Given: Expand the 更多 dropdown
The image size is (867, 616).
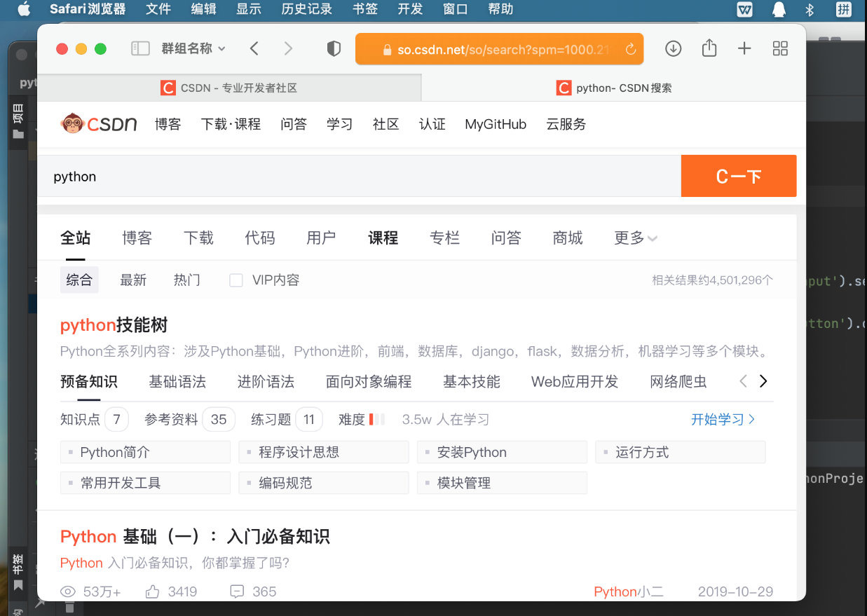Looking at the screenshot, I should [x=636, y=238].
